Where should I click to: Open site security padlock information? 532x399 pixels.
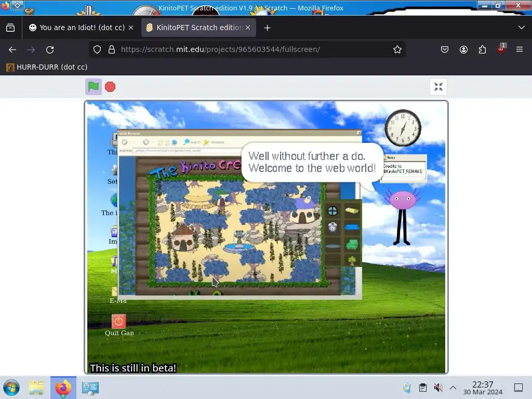tap(112, 49)
